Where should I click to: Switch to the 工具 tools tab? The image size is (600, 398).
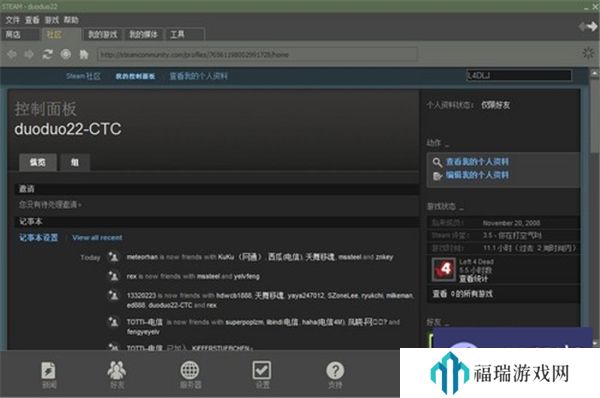[x=185, y=34]
